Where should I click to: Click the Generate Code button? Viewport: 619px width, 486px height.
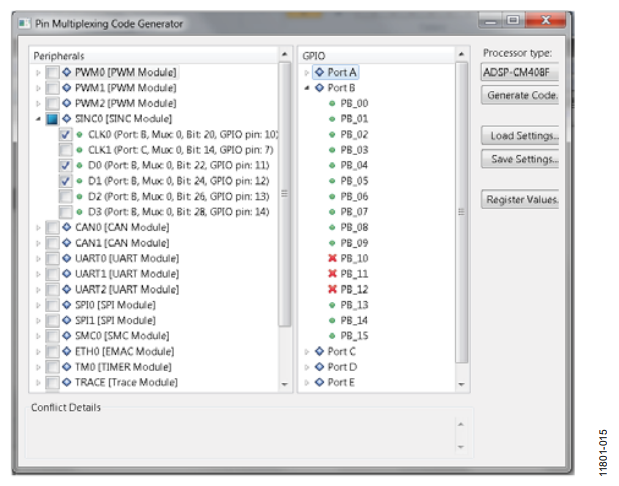pos(520,95)
